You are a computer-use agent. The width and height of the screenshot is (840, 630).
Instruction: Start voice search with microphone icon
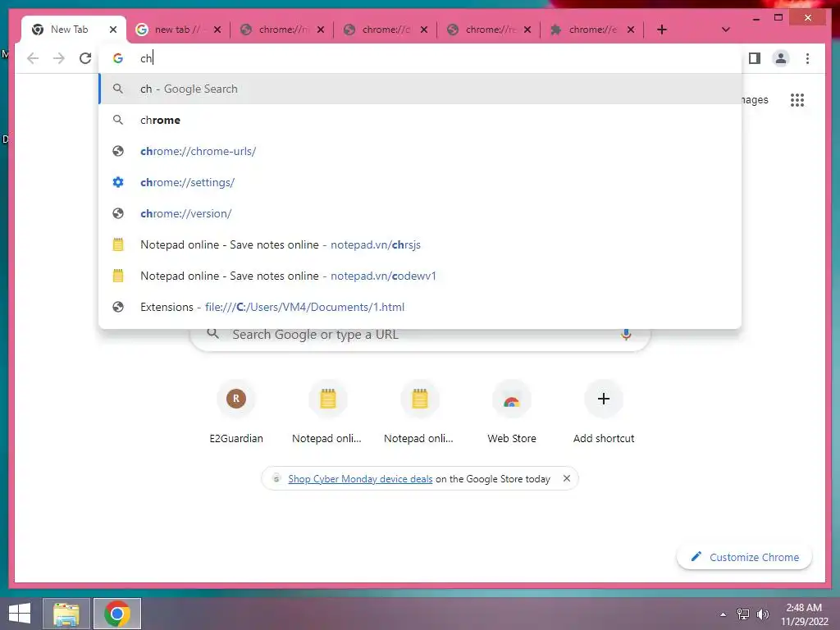(x=626, y=335)
